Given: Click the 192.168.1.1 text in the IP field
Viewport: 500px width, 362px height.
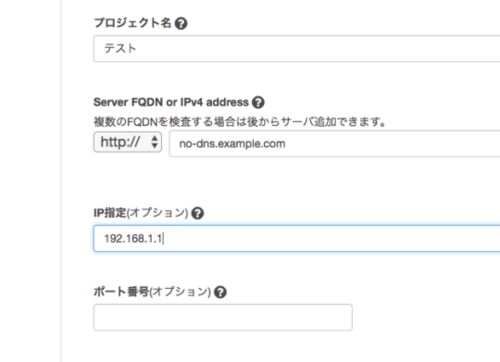Looking at the screenshot, I should 133,238.
